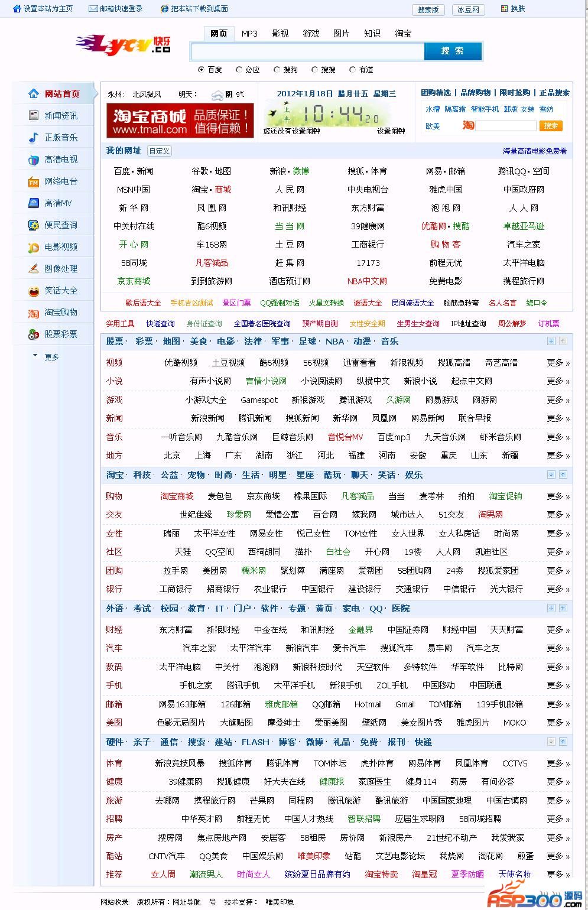Click the IE icon for 把本站下载到桌面
The height and width of the screenshot is (910, 588).
tap(165, 9)
